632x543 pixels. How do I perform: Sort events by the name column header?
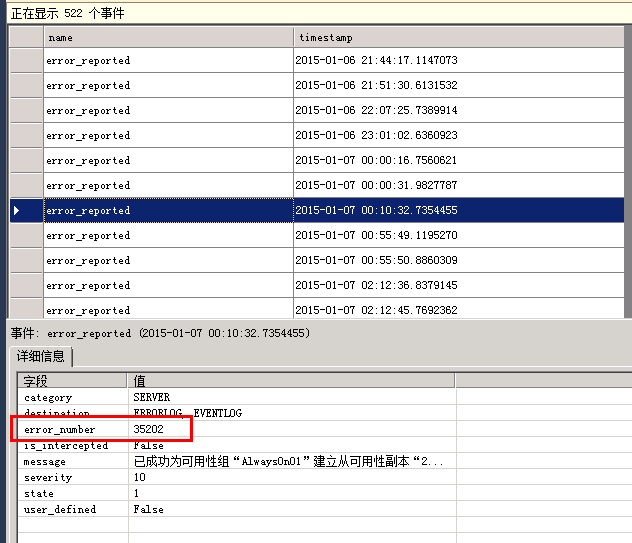pos(168,37)
